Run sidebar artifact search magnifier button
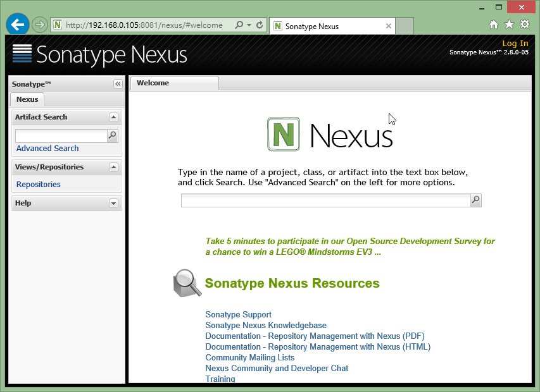This screenshot has height=392, width=540. click(x=113, y=136)
